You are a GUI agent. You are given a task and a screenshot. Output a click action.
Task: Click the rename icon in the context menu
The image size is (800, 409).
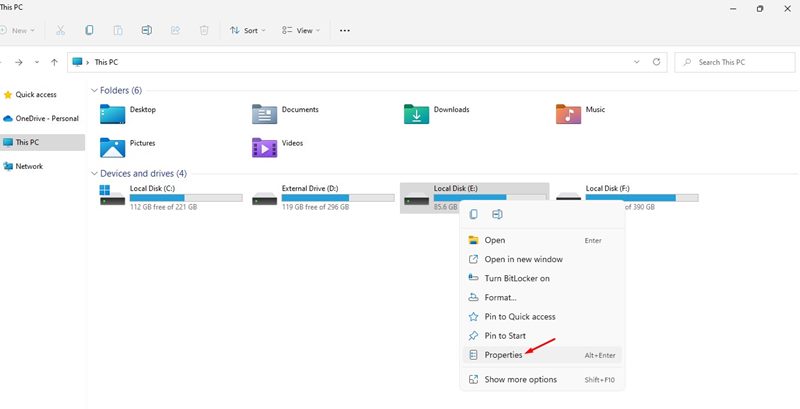(x=497, y=214)
